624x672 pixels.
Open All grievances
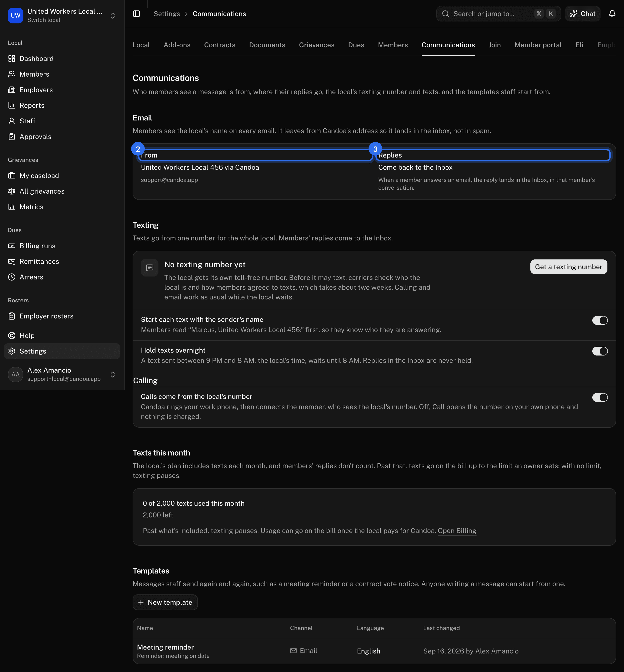click(62, 191)
